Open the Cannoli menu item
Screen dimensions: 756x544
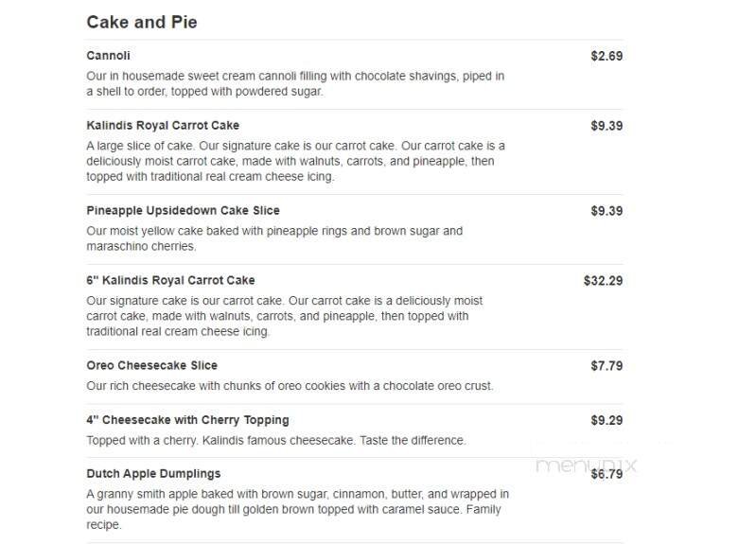point(108,56)
